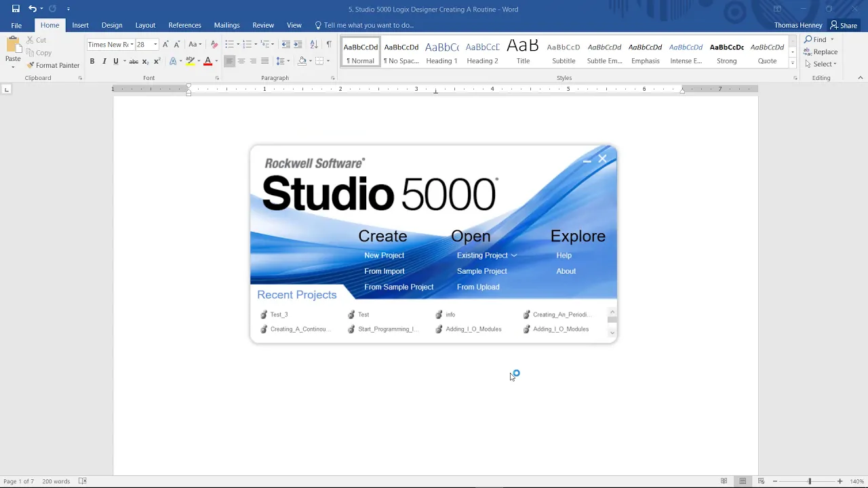Click proofing errors icon in status bar
Screen dimensions: 868x488
(x=82, y=481)
